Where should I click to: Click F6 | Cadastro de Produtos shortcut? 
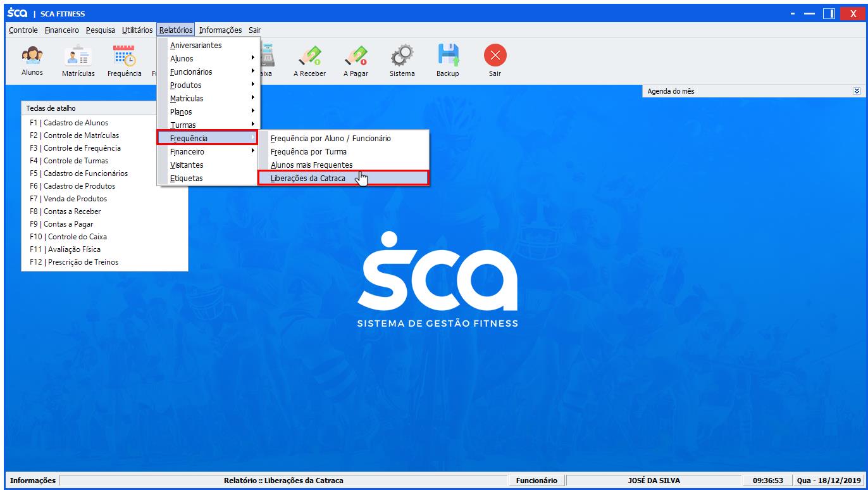click(x=72, y=186)
